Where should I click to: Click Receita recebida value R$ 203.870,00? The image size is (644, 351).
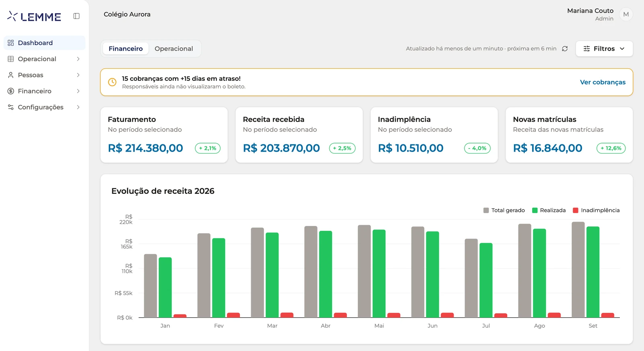click(x=281, y=148)
